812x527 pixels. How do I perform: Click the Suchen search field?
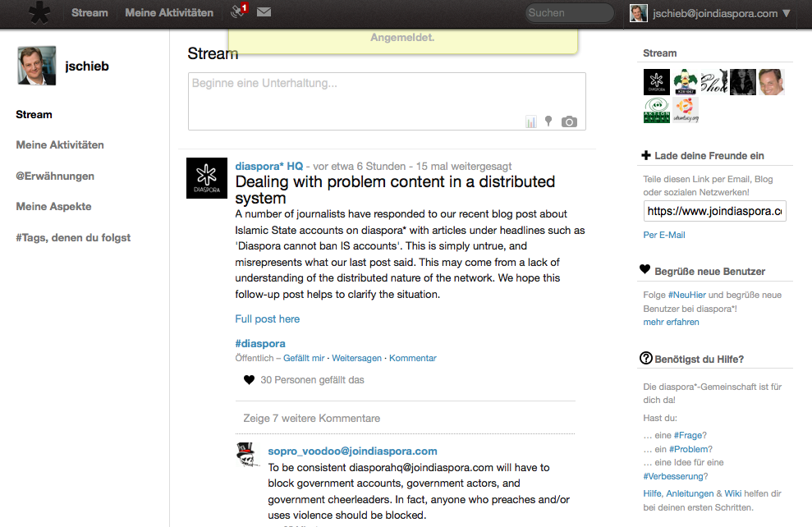click(570, 13)
